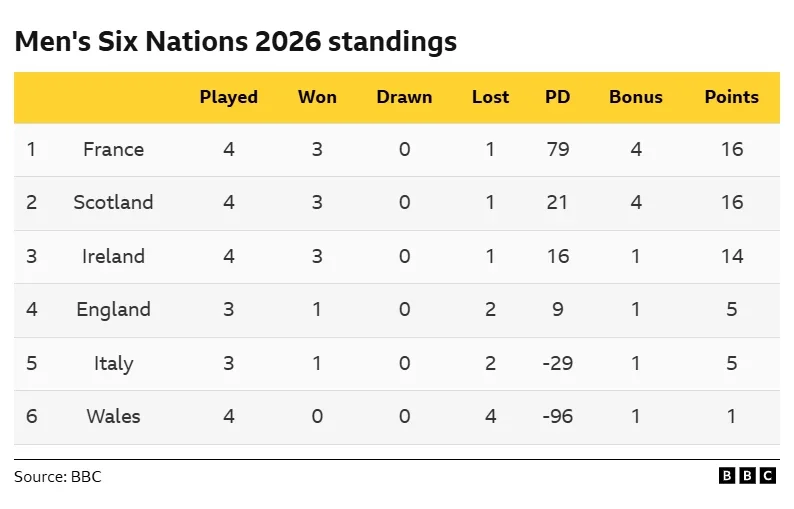Select the France team name
The height and width of the screenshot is (509, 794).
113,149
